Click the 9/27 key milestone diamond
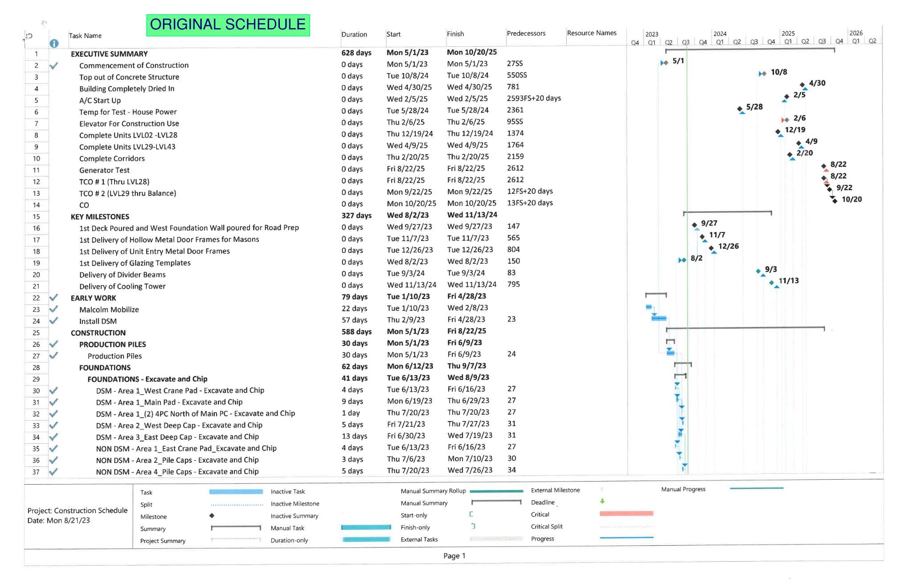 click(694, 225)
